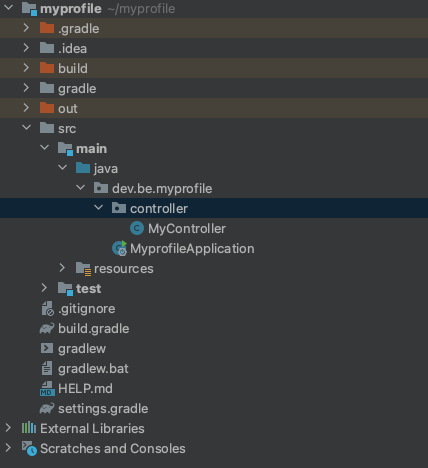This screenshot has height=468, width=428.
Task: Select the .gradle folder label
Action: click(79, 29)
